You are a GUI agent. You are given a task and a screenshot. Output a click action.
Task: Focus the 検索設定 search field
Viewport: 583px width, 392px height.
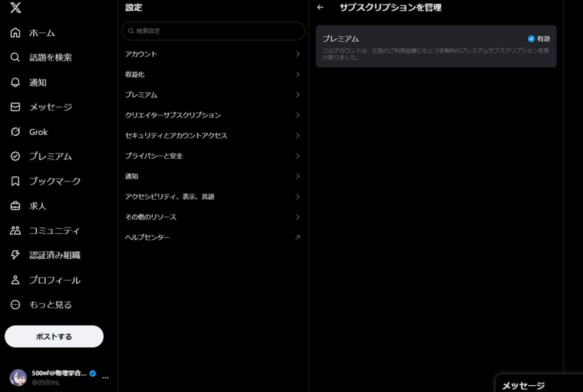click(213, 31)
